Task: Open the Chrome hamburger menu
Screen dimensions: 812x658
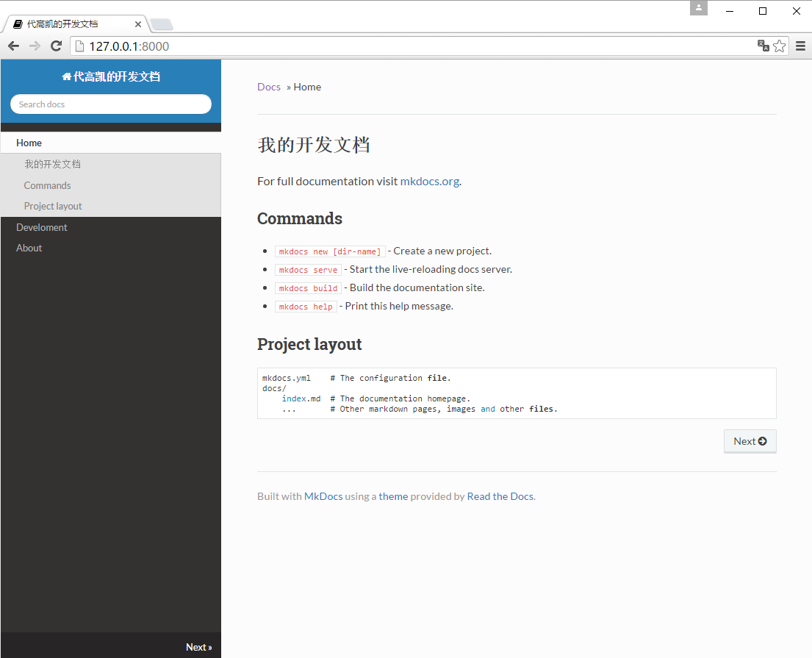Action: (x=800, y=46)
